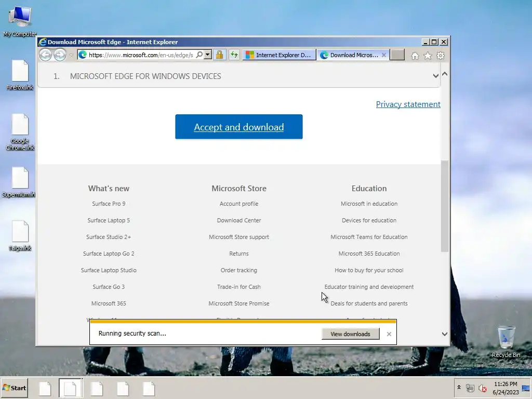Select My Computer desktop icon
This screenshot has height=399, width=532.
[x=20, y=21]
